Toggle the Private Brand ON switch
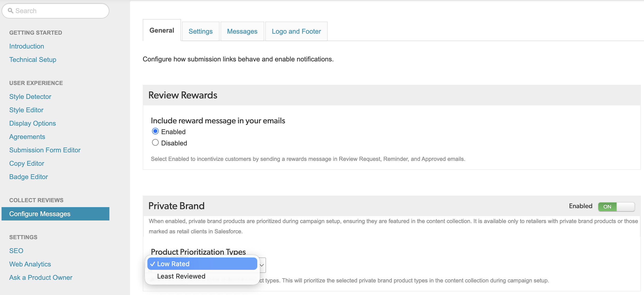The width and height of the screenshot is (644, 295). (616, 207)
